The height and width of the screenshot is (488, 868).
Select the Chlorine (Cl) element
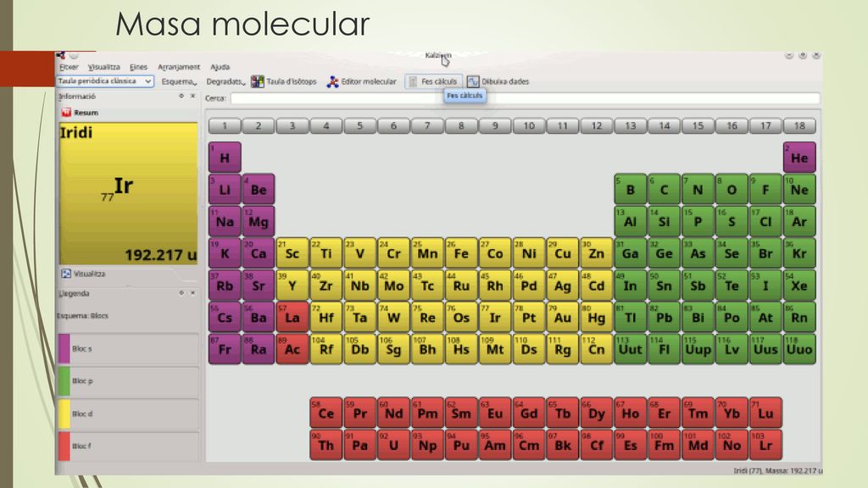[x=765, y=221]
